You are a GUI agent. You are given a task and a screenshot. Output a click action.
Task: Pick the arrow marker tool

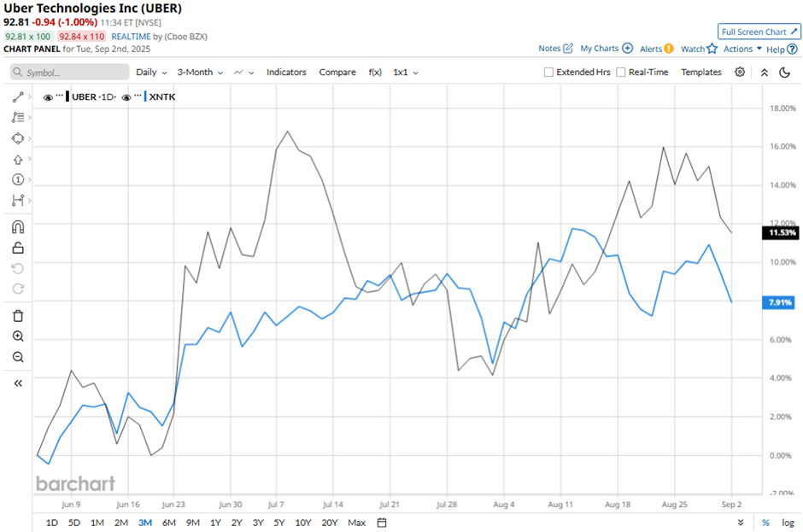(18, 159)
